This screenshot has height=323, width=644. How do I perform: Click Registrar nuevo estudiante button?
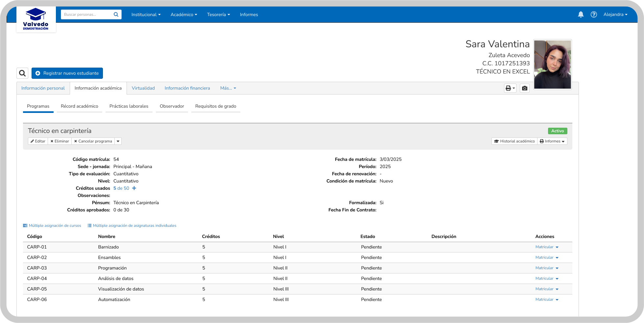pos(67,73)
